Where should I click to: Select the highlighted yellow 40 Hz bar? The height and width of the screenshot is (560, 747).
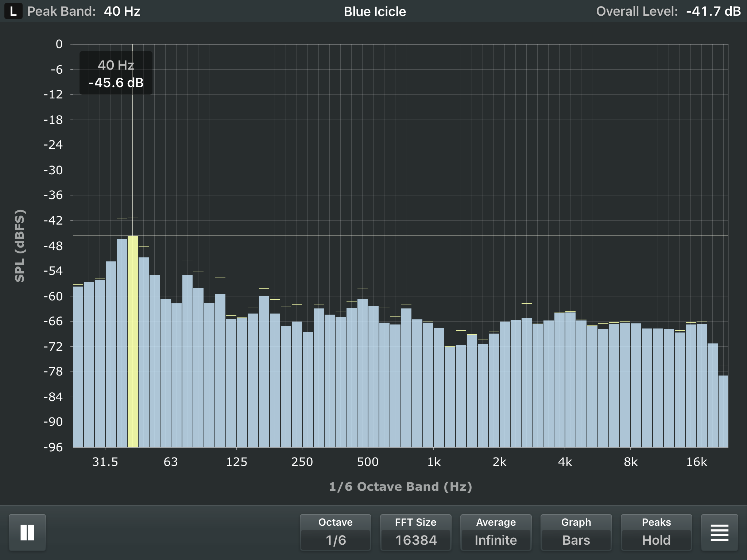point(133,342)
